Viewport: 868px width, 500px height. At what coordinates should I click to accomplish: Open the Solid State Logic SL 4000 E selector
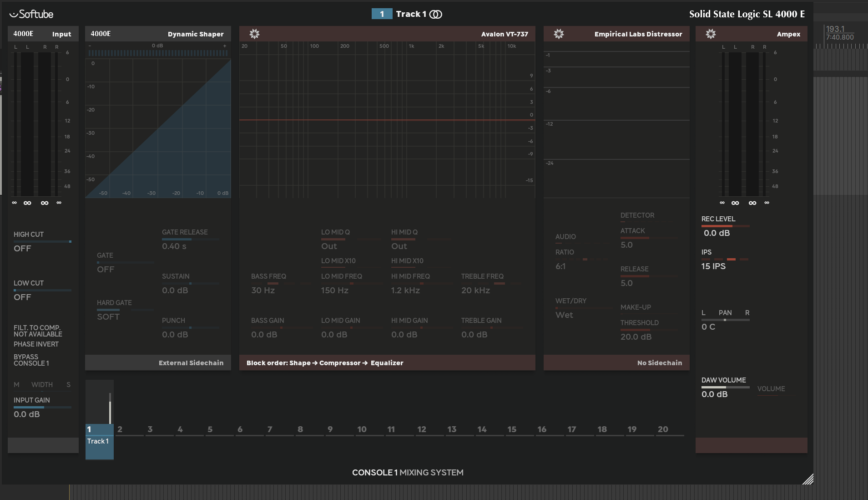[747, 14]
